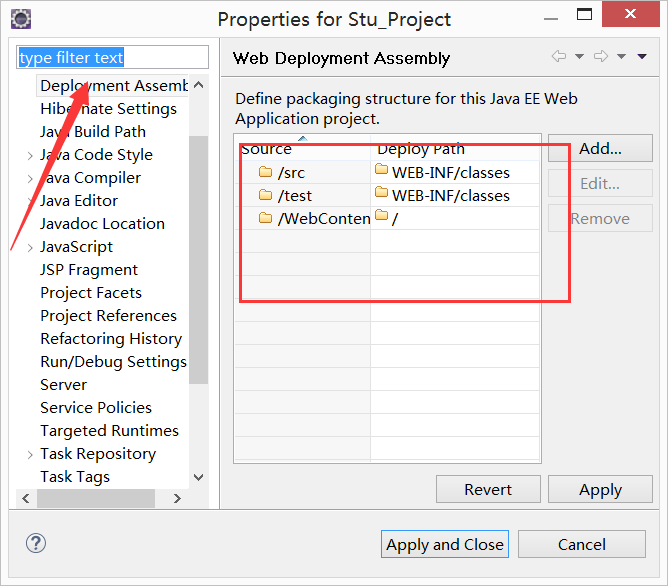Click the Revert button
Viewport: 668px width, 586px height.
488,489
